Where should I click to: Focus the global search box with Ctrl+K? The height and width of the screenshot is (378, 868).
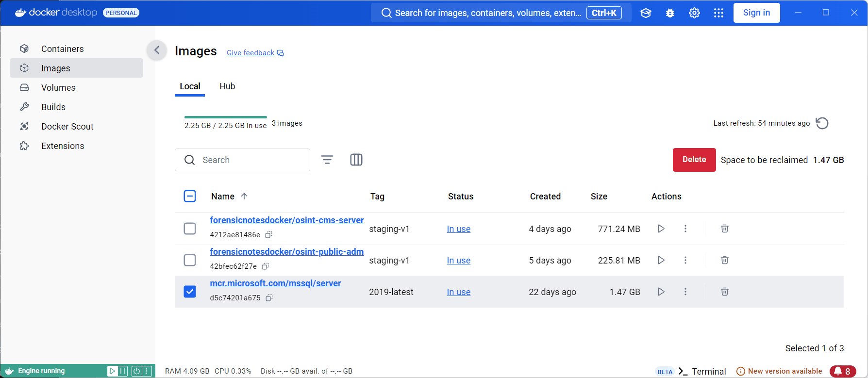[501, 13]
